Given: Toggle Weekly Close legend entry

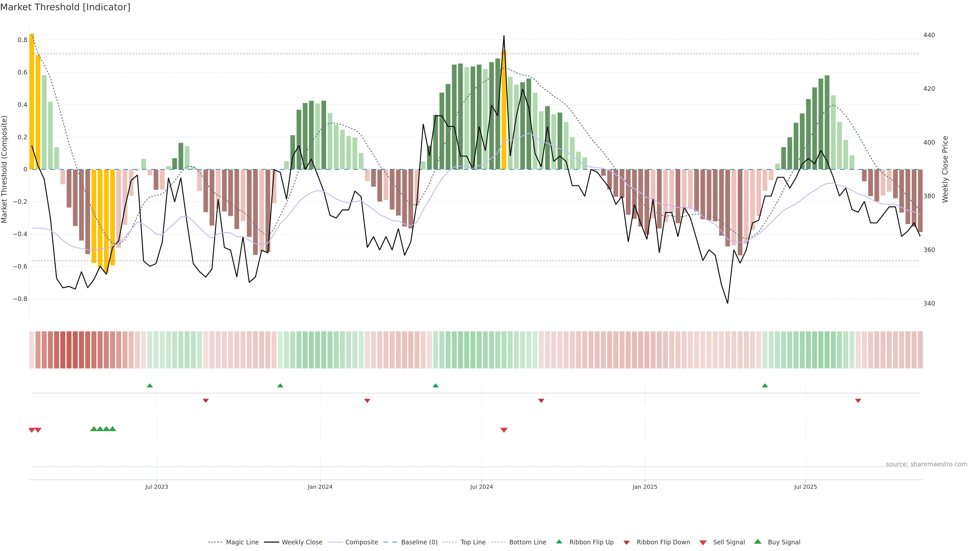Looking at the screenshot, I should (302, 542).
